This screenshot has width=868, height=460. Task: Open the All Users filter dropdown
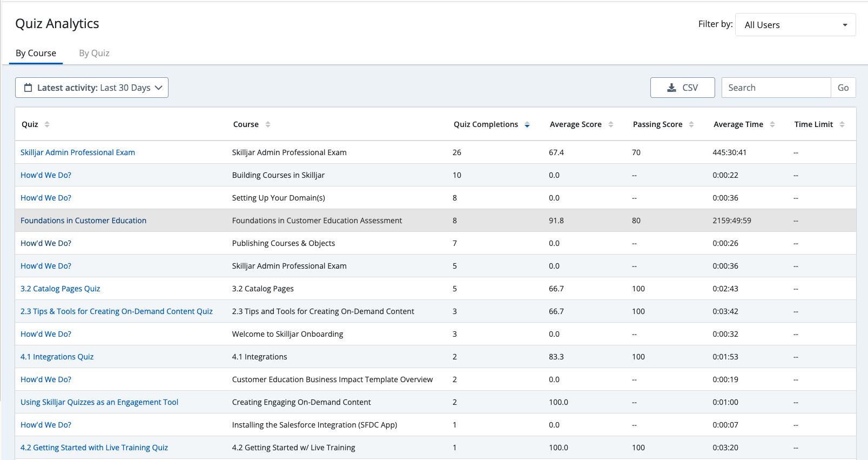click(x=795, y=25)
